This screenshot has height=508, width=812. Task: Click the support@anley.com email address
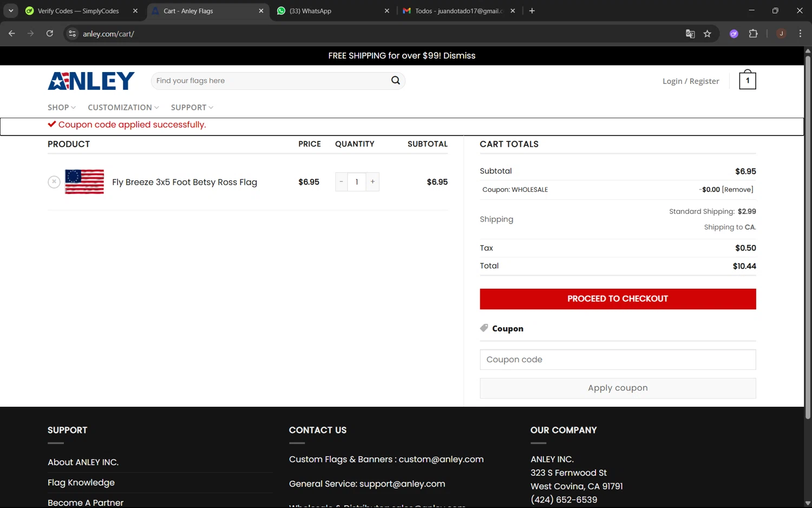click(402, 484)
